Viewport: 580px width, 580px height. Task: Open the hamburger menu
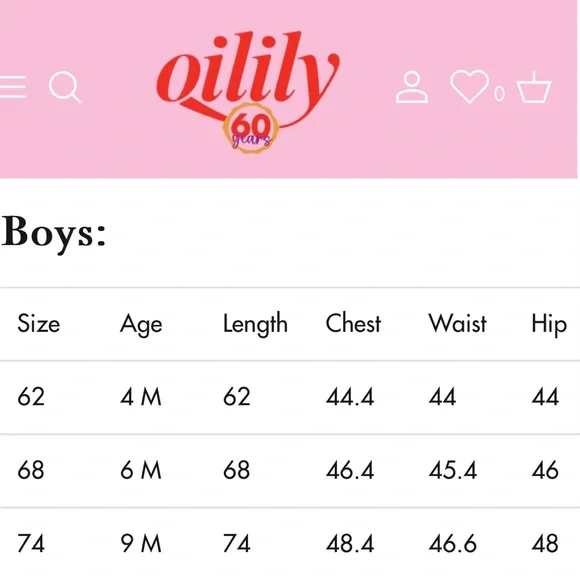[x=13, y=87]
